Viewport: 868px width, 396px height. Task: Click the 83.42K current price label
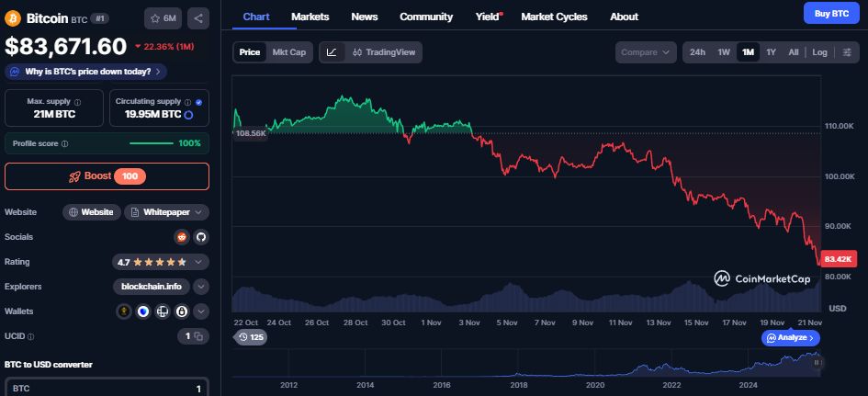click(838, 259)
